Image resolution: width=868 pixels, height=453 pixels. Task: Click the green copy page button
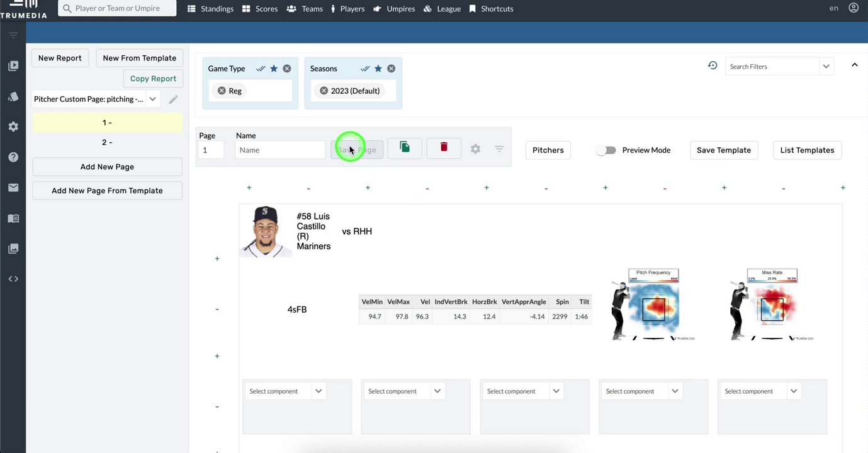(x=405, y=148)
